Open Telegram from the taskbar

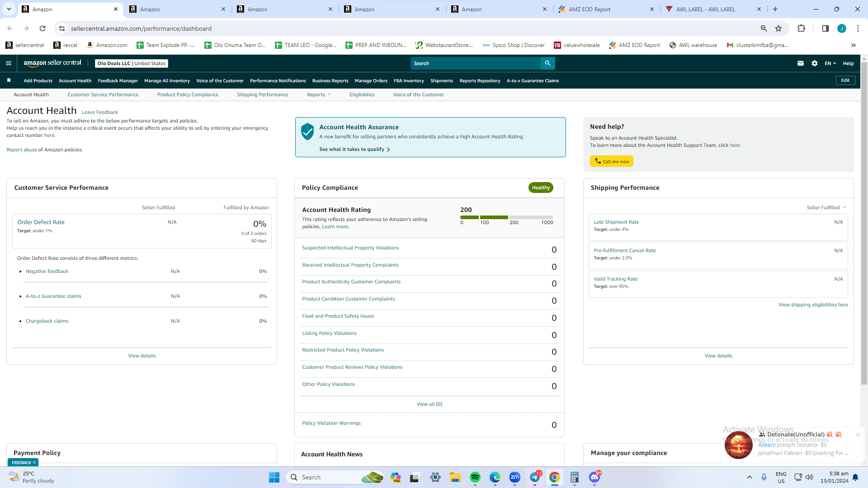pyautogui.click(x=535, y=477)
